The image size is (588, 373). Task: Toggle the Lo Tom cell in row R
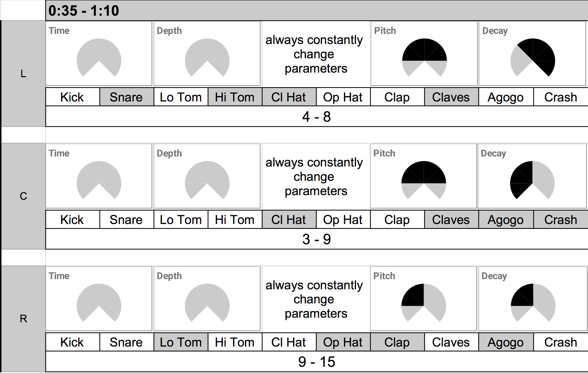coord(181,342)
